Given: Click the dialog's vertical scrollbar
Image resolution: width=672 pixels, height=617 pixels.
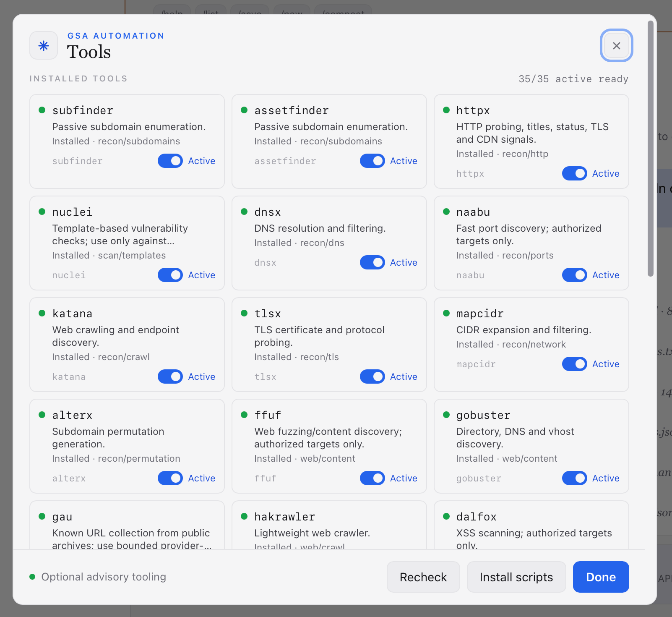Looking at the screenshot, I should coord(651,149).
